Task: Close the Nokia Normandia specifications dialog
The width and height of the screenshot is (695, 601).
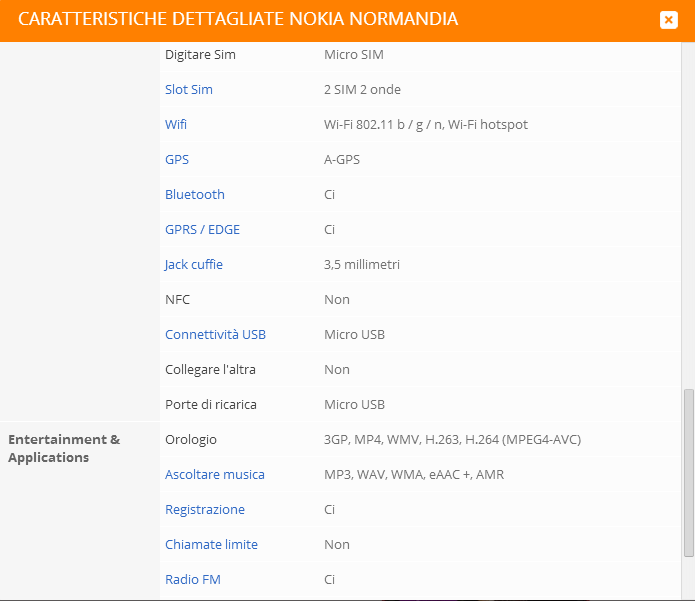Action: [x=668, y=20]
